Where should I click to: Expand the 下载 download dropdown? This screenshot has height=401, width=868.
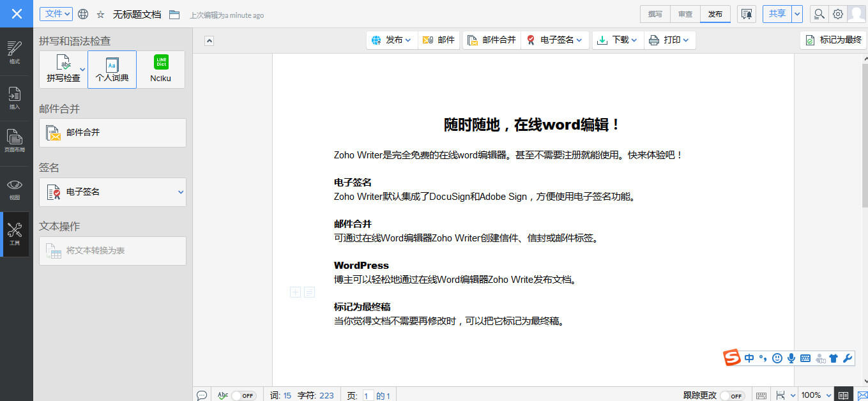click(617, 40)
